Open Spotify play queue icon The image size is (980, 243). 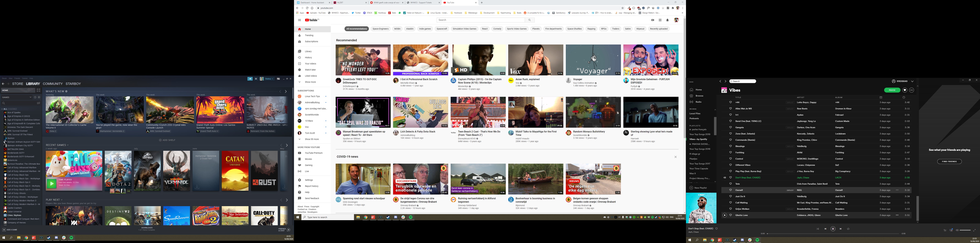pos(945,230)
